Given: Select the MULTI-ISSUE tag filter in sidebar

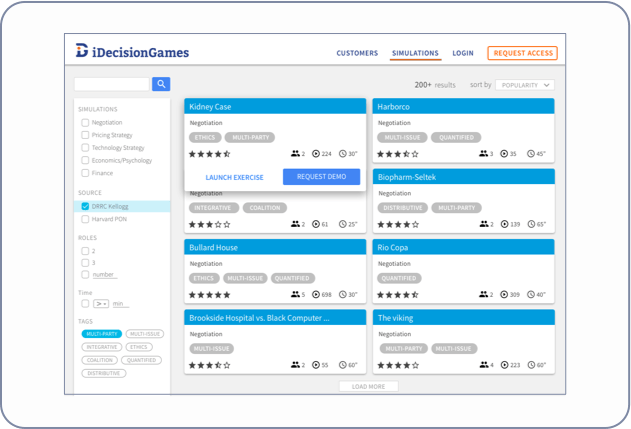Looking at the screenshot, I should pyautogui.click(x=145, y=334).
